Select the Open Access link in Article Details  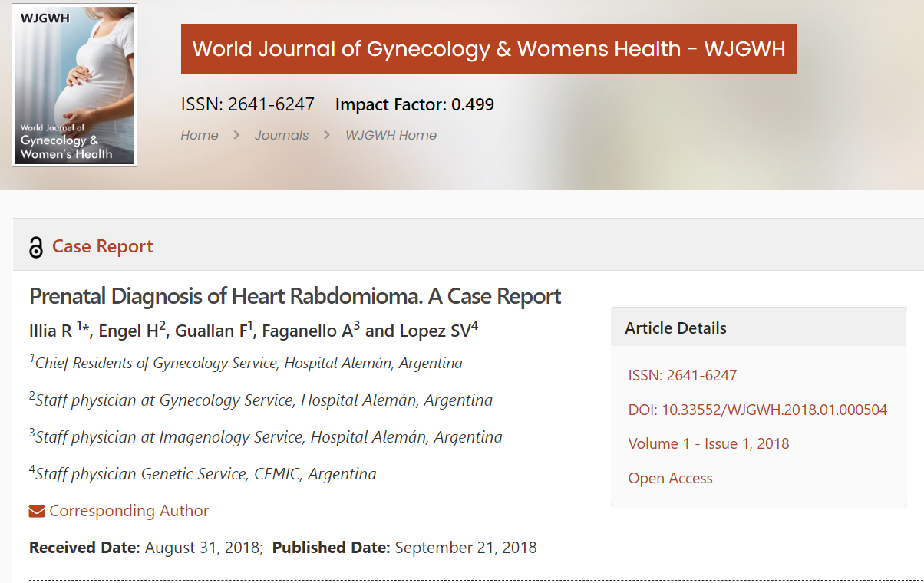[670, 478]
